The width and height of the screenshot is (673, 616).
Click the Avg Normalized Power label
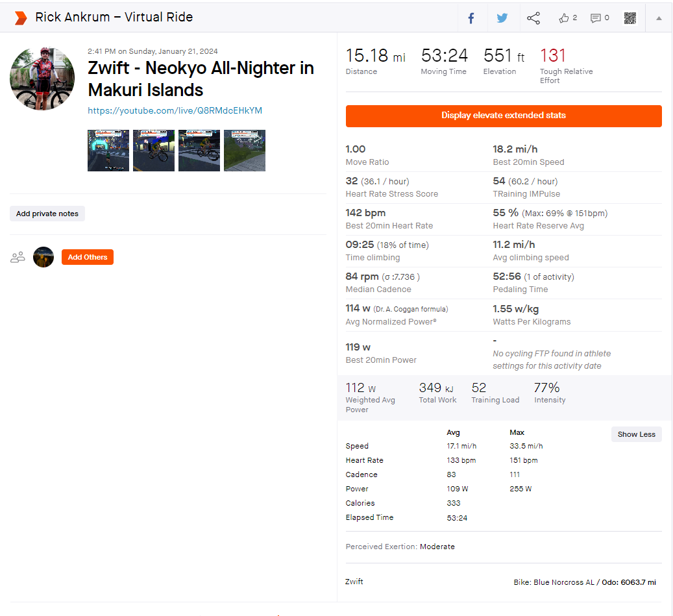pos(391,322)
